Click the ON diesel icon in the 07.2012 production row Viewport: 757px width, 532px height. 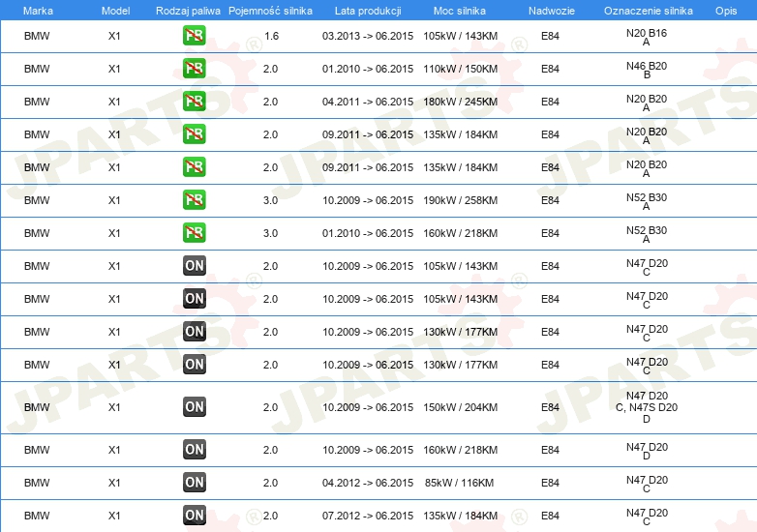pos(194,516)
